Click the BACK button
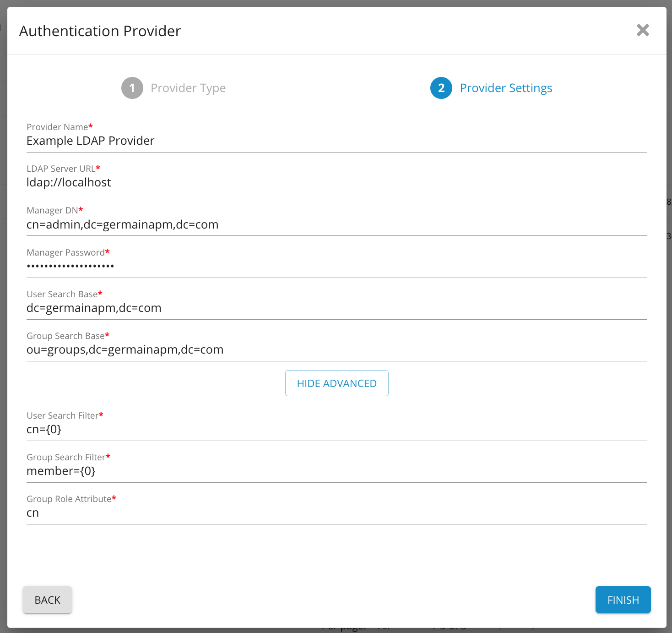The width and height of the screenshot is (672, 633). tap(47, 600)
